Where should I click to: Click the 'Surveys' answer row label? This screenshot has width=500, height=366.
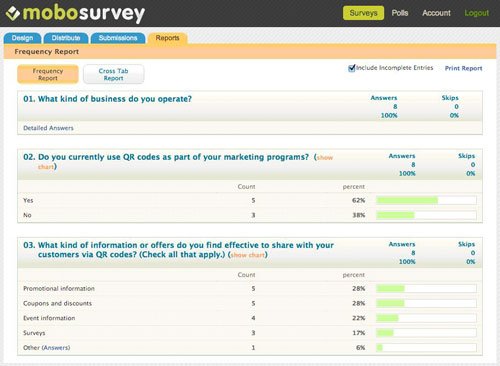(x=34, y=333)
